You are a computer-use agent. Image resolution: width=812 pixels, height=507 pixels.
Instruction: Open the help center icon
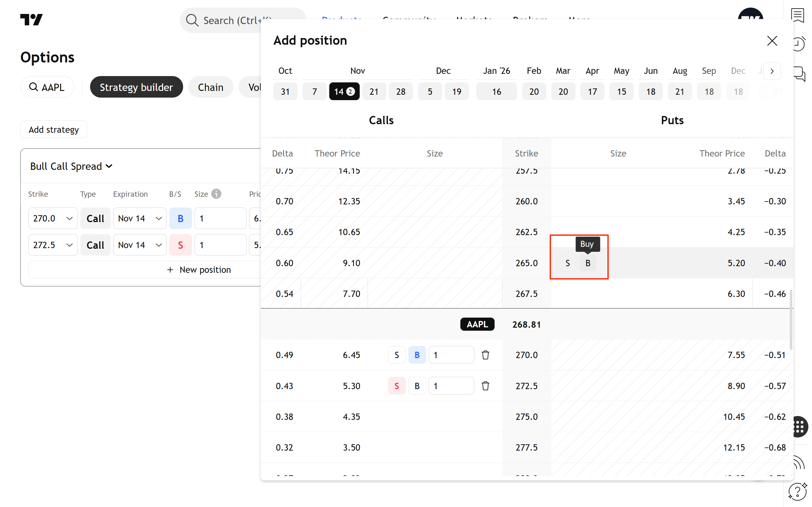coord(798,491)
